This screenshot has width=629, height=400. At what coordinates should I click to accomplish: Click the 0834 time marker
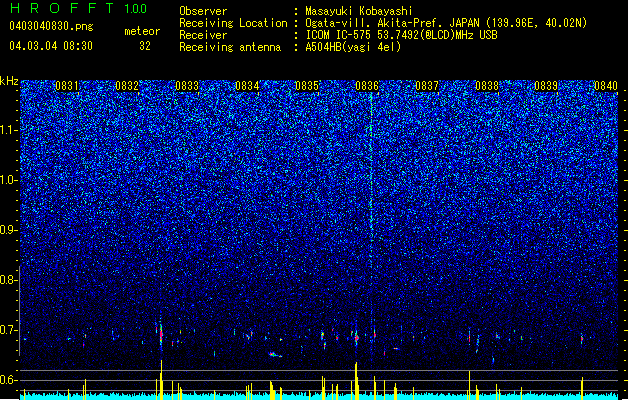click(247, 86)
